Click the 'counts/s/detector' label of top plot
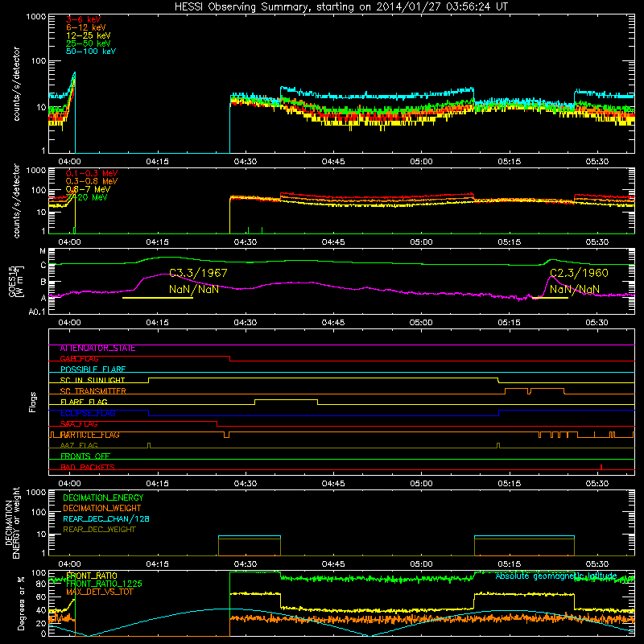Viewport: 644px width, 644px height. [16, 84]
